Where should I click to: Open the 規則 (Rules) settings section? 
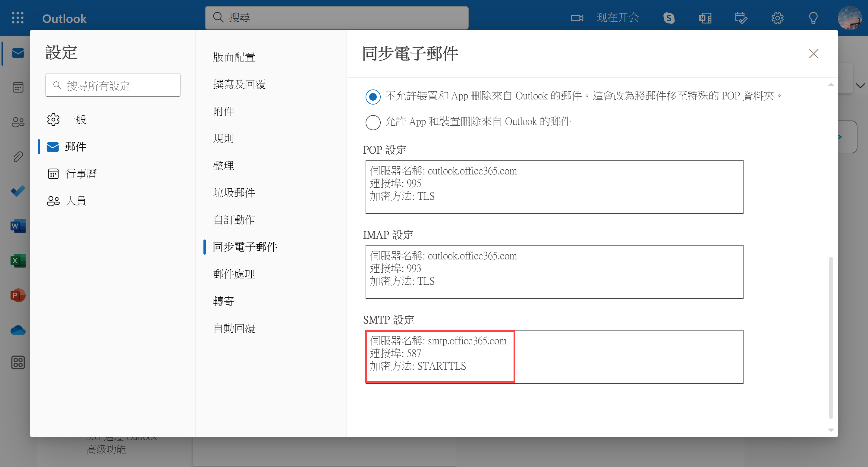(223, 138)
